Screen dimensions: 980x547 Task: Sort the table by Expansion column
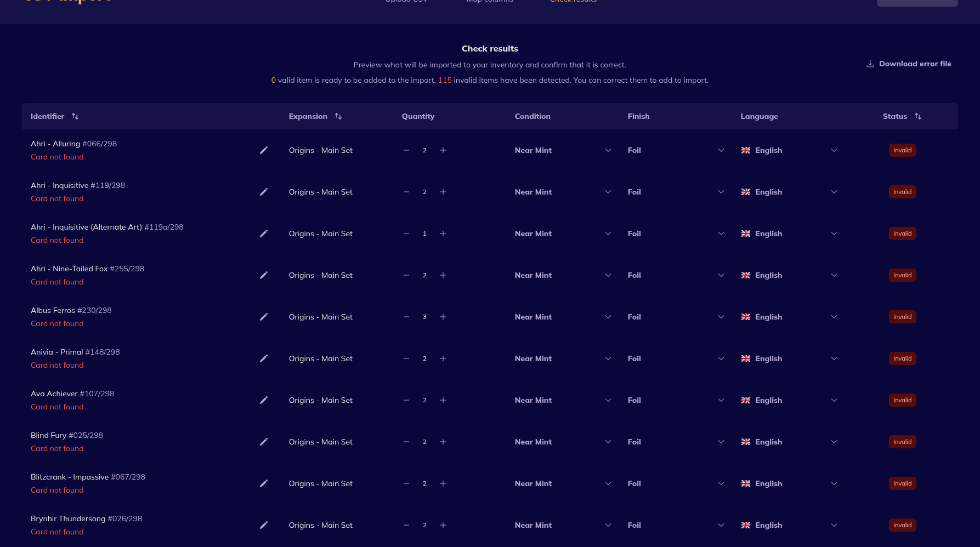click(x=338, y=116)
